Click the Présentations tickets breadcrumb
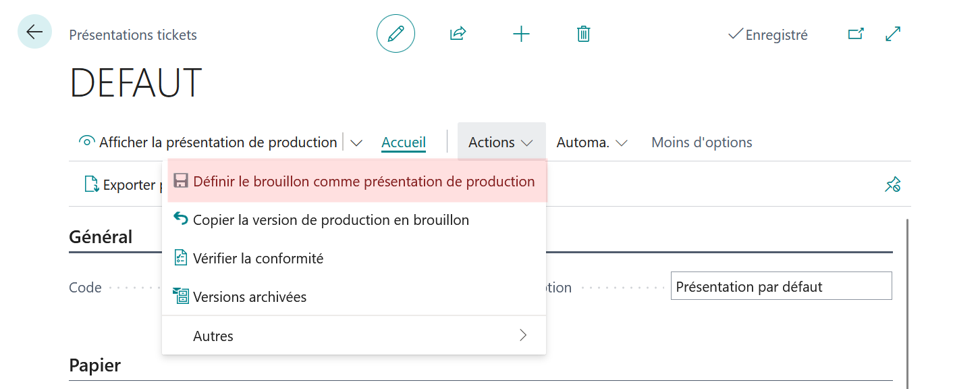Screen dimensions: 980x389 click(x=133, y=34)
